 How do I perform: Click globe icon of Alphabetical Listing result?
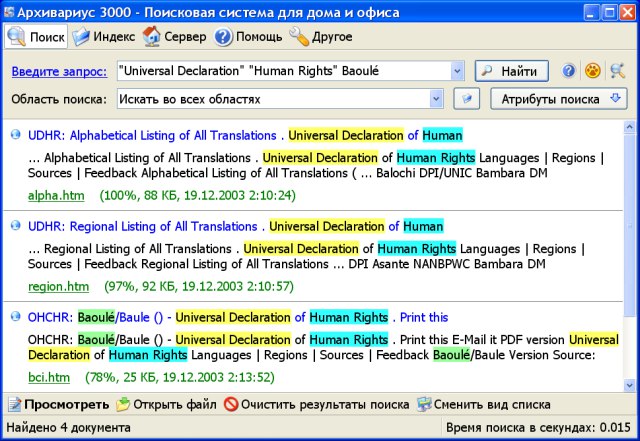[x=16, y=134]
